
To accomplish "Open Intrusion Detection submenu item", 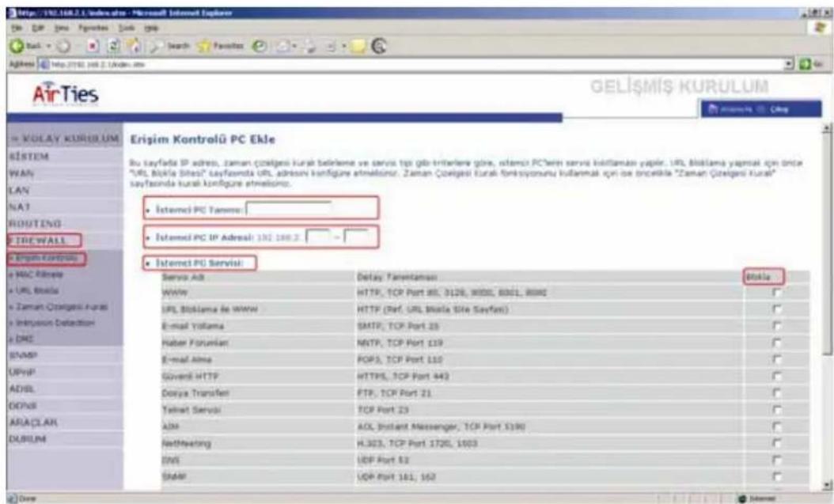I will click(52, 323).
